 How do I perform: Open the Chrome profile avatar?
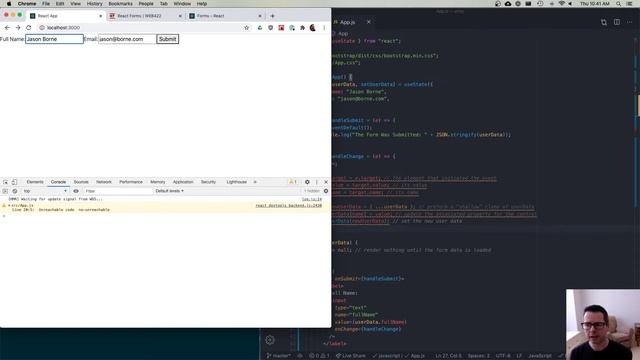313,28
